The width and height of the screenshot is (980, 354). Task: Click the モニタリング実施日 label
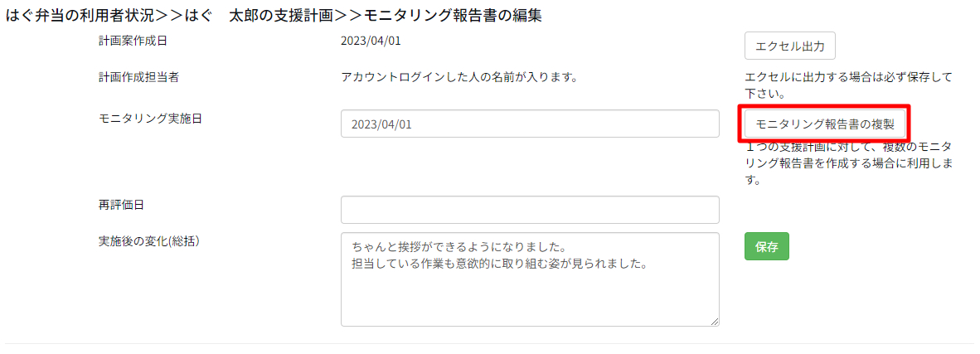click(150, 118)
